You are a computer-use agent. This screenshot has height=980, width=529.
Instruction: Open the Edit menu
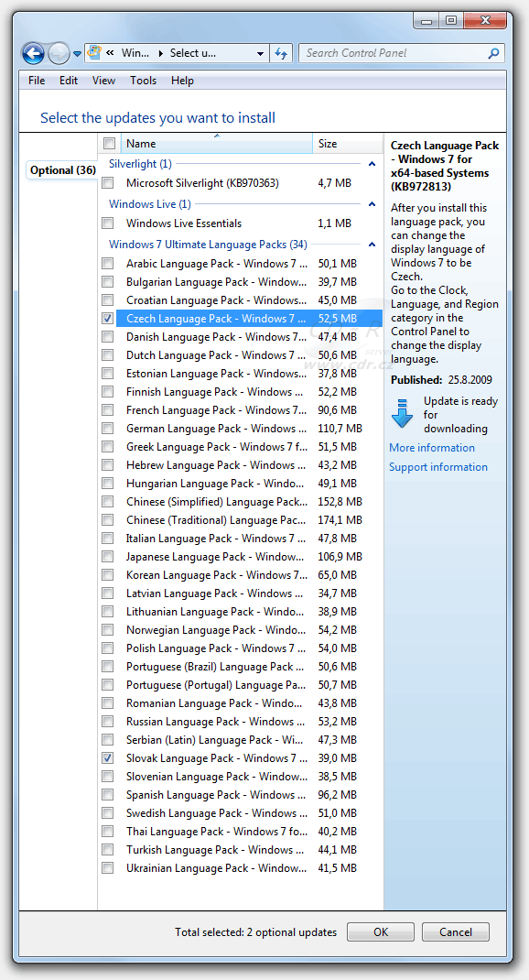point(69,80)
